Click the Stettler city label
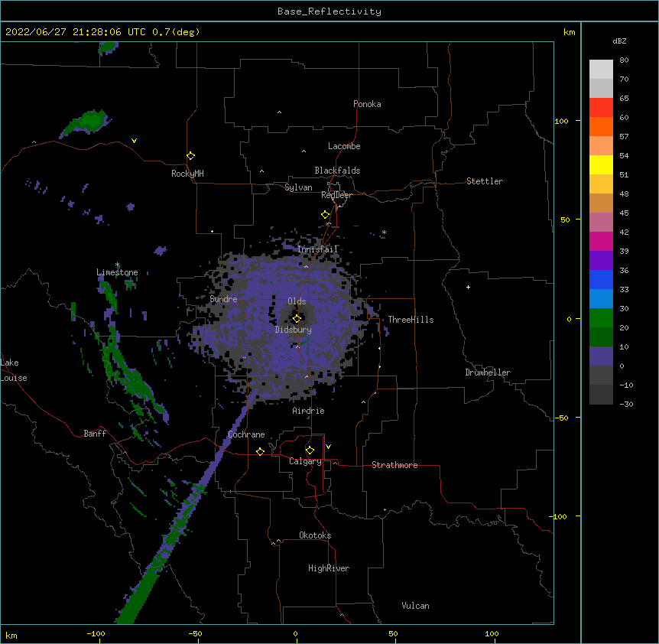The height and width of the screenshot is (644, 659). [485, 181]
